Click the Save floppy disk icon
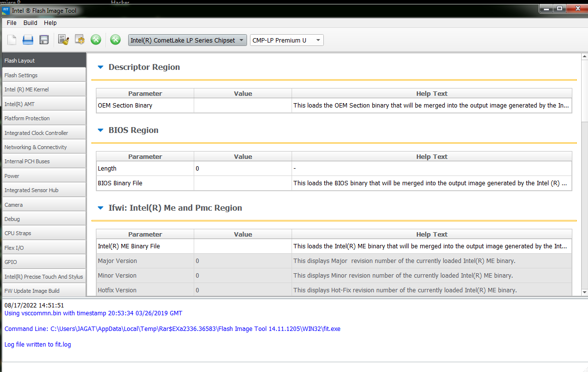The width and height of the screenshot is (588, 372). [44, 40]
